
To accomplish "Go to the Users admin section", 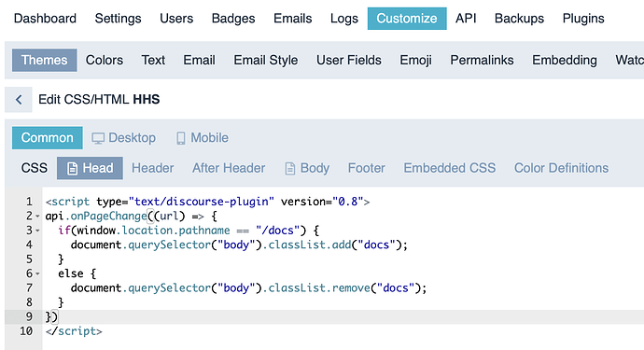I will 176,19.
